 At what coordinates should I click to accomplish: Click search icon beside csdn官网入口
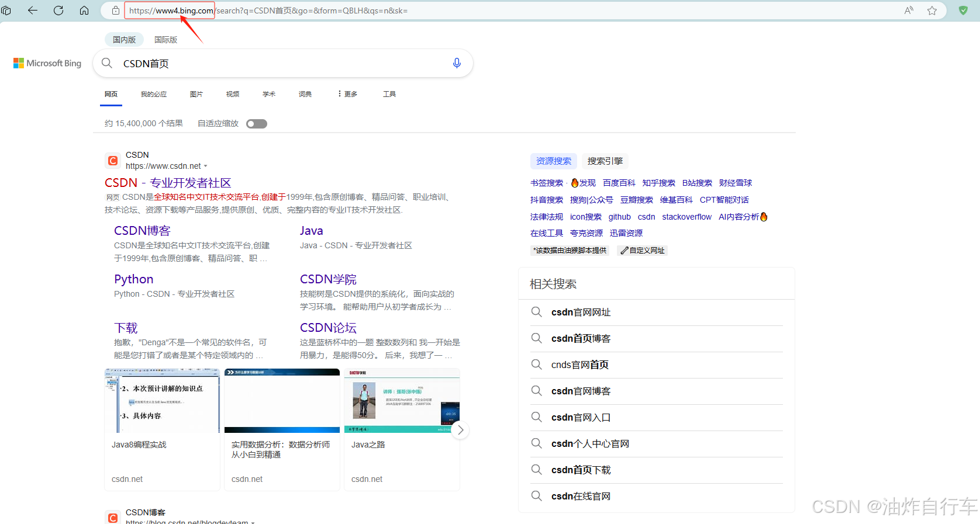[536, 417]
